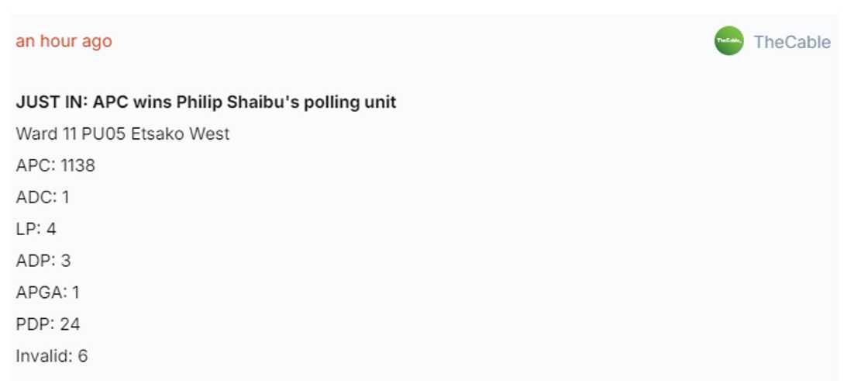
Task: Click the number 24 in PDP result
Action: [70, 324]
